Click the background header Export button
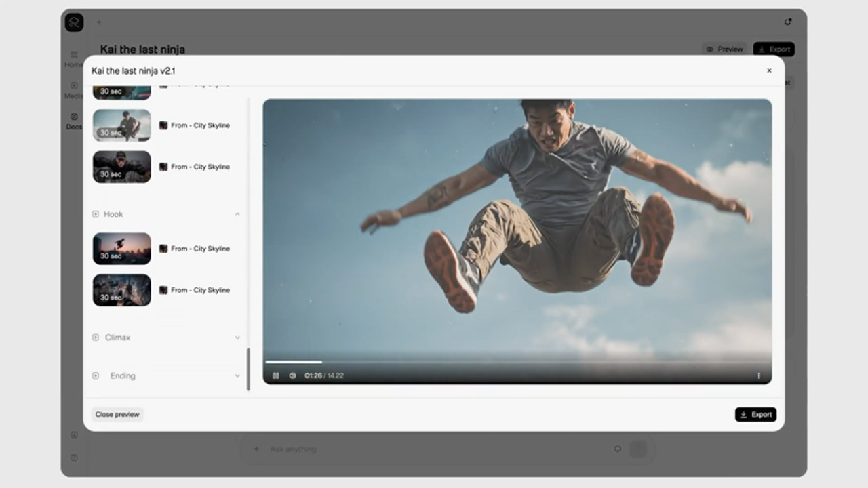The image size is (868, 488). coord(774,49)
